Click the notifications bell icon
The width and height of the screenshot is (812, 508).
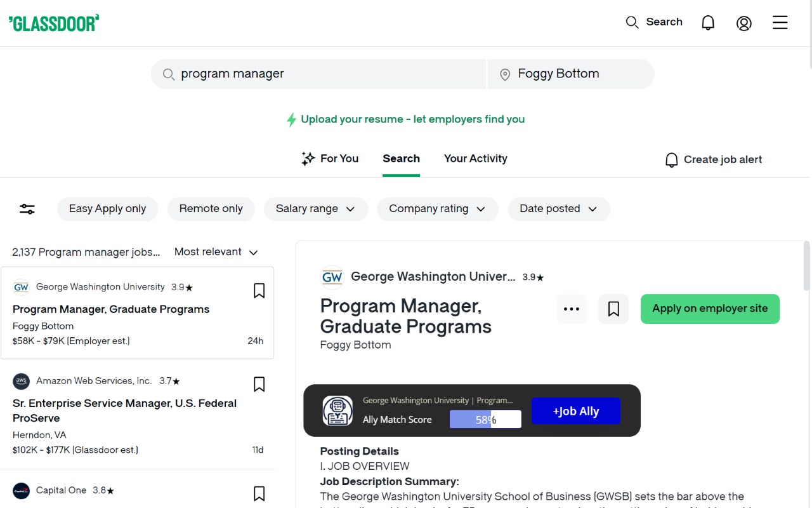point(708,23)
